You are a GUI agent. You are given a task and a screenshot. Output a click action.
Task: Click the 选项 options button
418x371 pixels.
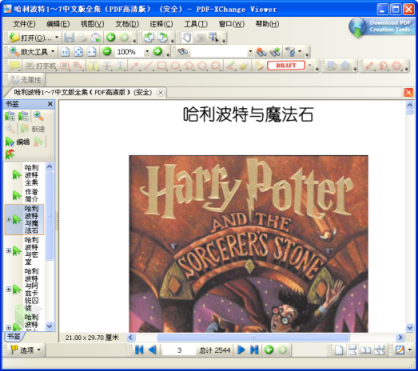coord(26,350)
